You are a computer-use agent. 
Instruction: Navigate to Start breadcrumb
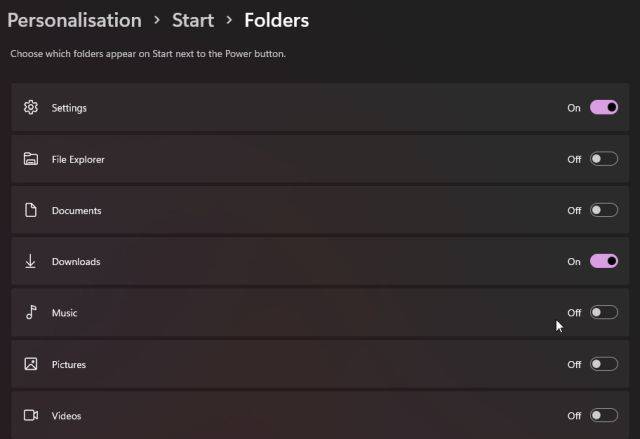[x=191, y=20]
